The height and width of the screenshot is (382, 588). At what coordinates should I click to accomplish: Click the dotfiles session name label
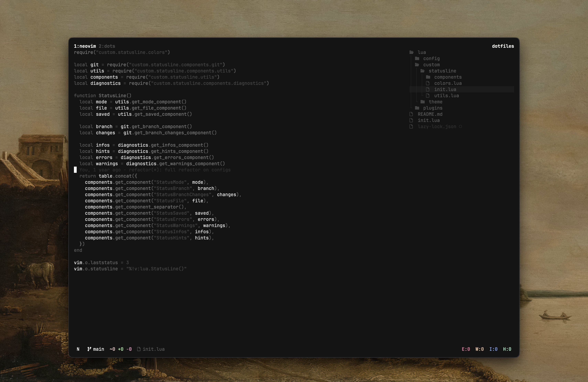[503, 46]
